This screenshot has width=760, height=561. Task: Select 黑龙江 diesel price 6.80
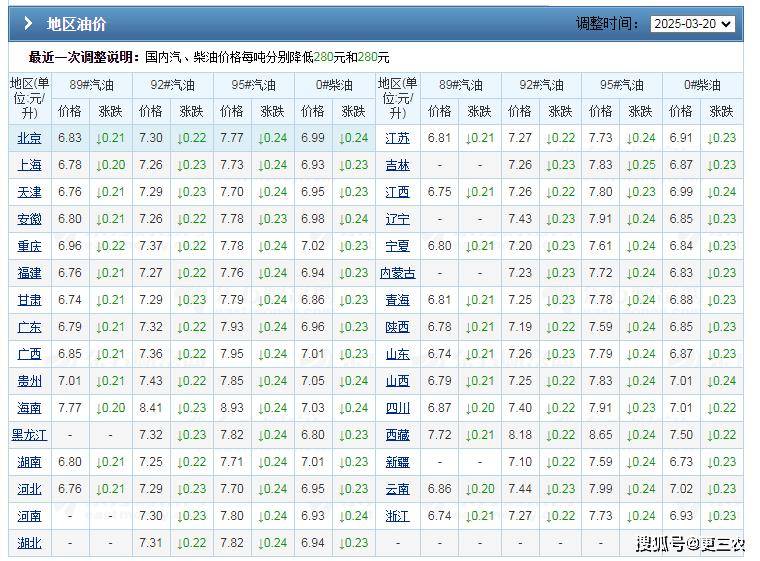click(x=313, y=434)
